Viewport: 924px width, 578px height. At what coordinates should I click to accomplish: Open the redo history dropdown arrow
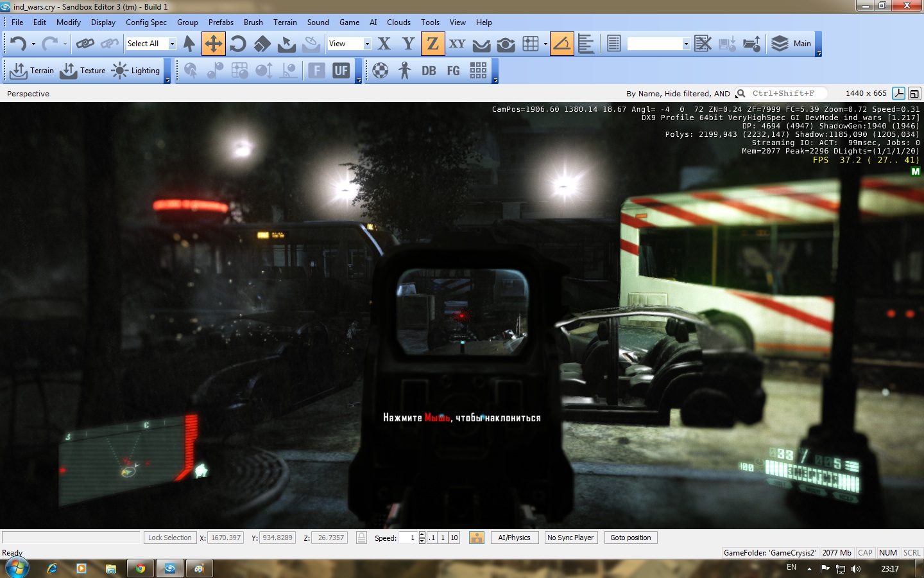65,44
